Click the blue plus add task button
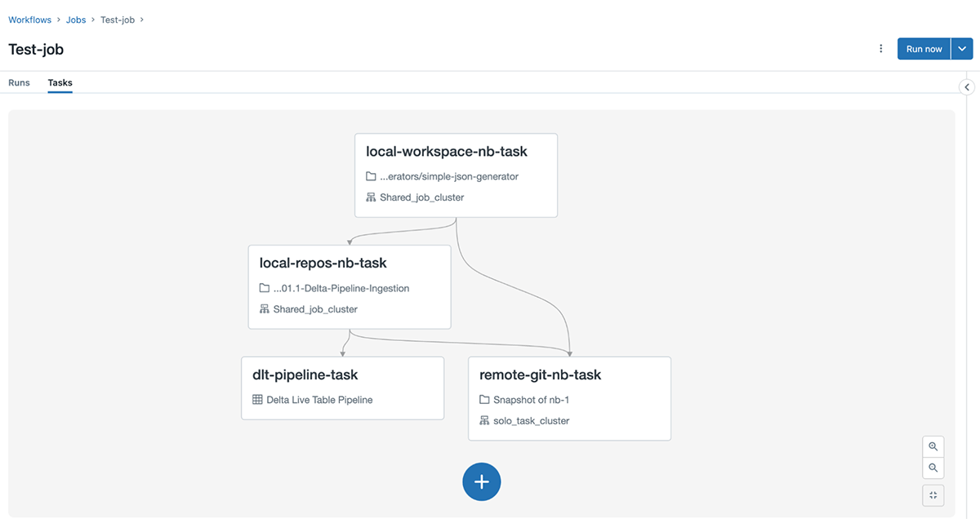This screenshot has height=532, width=980. [481, 482]
